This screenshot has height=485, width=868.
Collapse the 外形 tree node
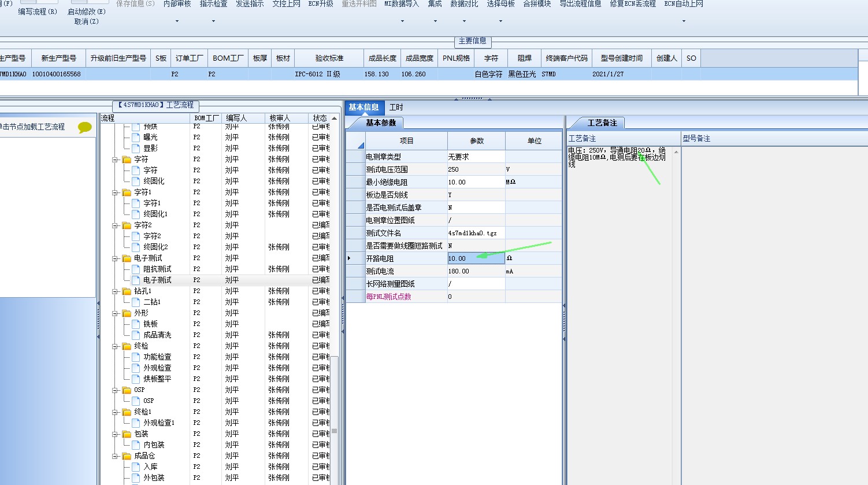pyautogui.click(x=115, y=313)
